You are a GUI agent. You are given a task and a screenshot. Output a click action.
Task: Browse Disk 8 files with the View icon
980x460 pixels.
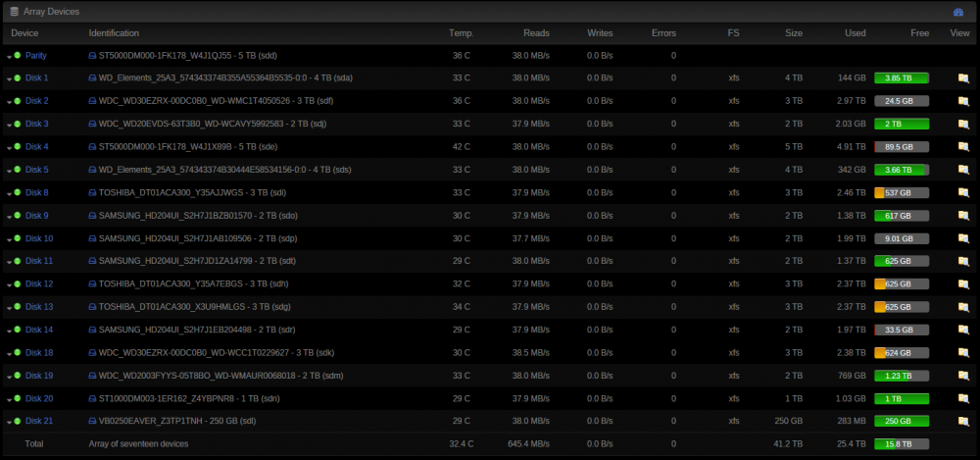[x=963, y=193]
